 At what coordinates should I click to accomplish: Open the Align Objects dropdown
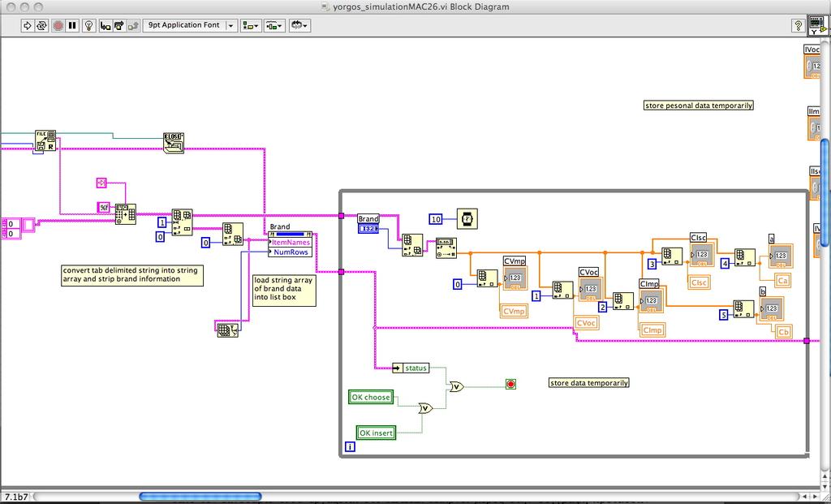tap(251, 25)
